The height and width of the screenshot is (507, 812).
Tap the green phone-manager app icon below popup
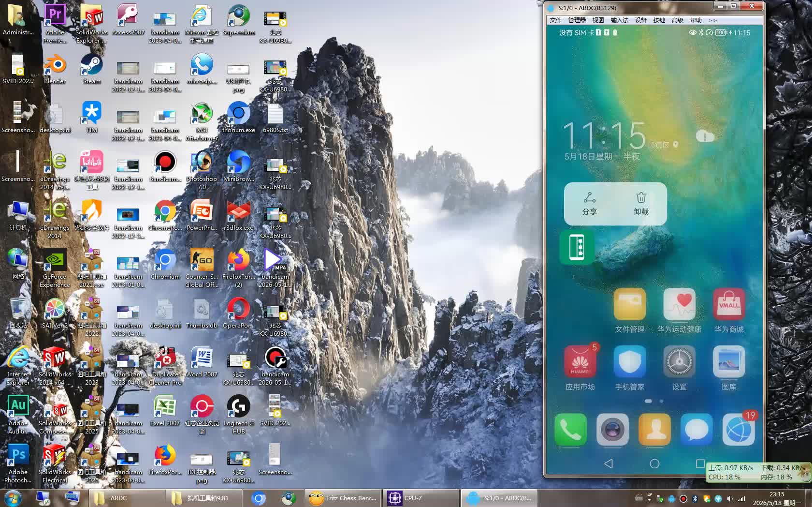[x=577, y=247]
